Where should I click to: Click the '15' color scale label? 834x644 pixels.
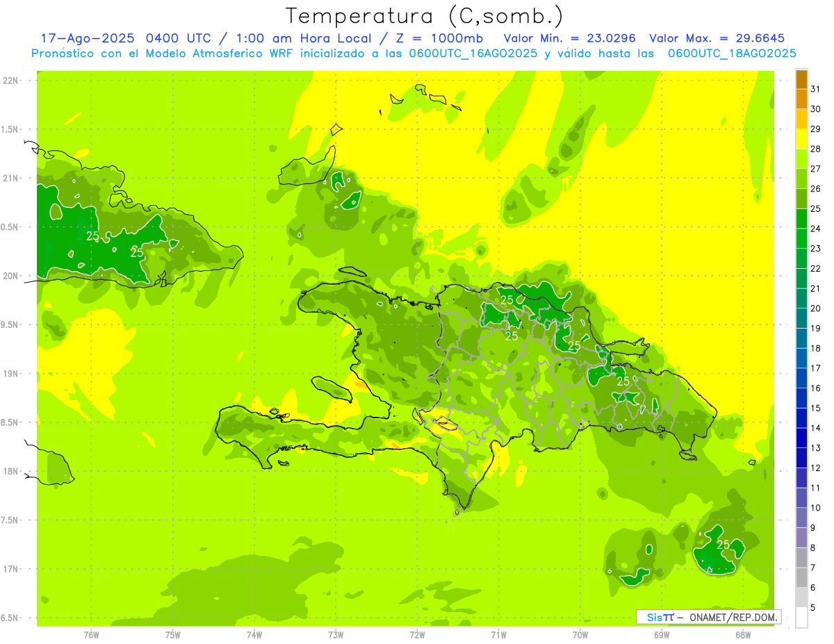816,408
